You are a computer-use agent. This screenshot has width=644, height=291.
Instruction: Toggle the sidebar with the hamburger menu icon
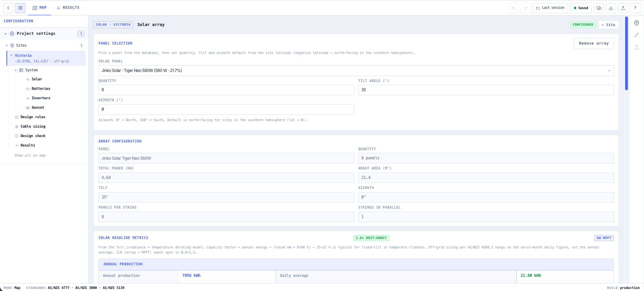point(20,8)
